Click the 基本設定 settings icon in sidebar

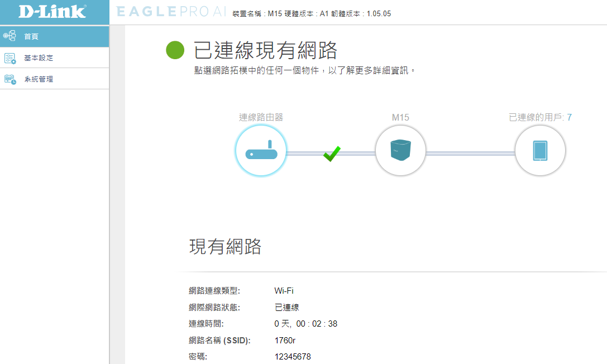click(9, 58)
